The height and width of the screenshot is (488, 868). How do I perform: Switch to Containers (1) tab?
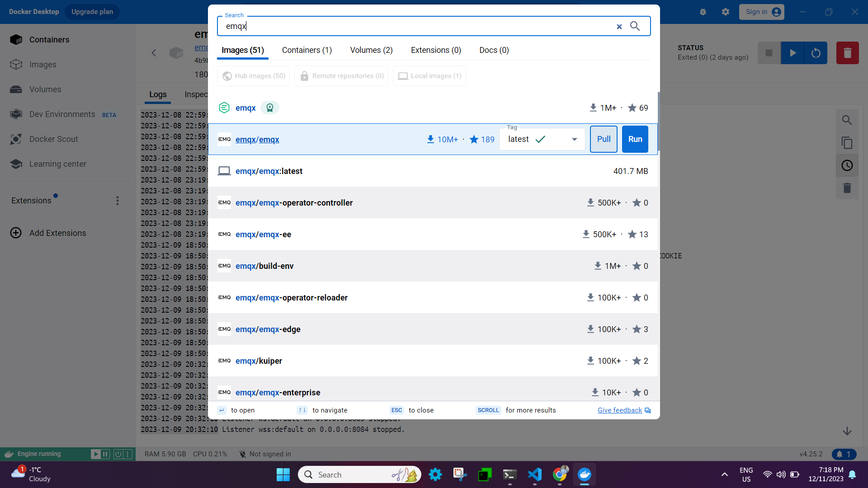(307, 50)
